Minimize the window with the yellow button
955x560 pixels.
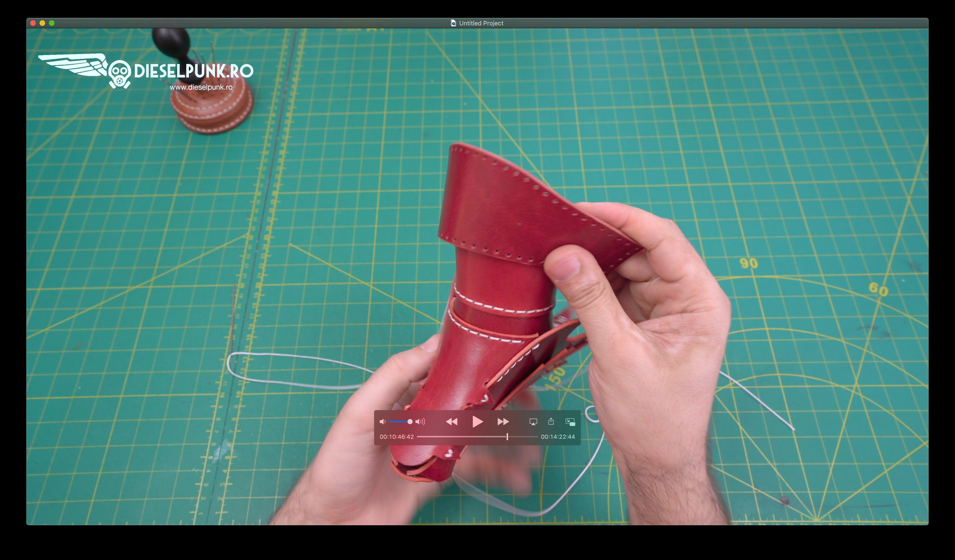(42, 23)
